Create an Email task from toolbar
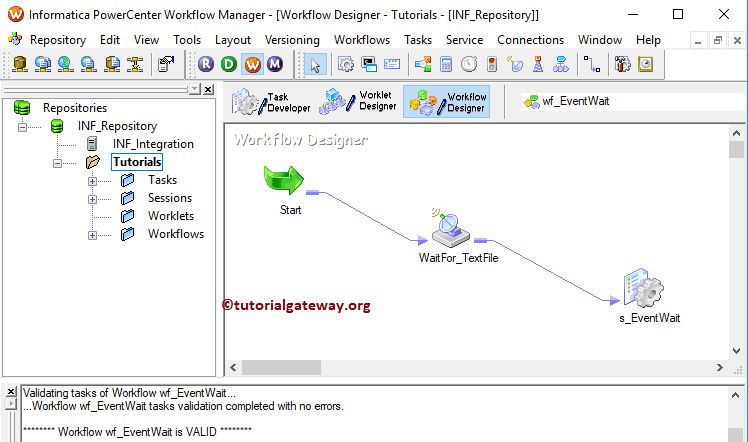The height and width of the screenshot is (442, 748). pyautogui.click(x=392, y=64)
